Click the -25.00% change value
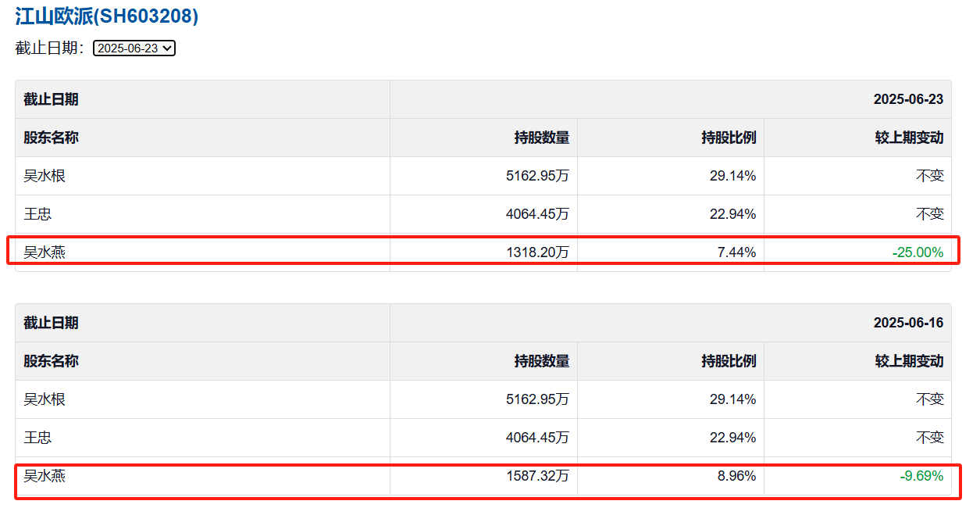 click(918, 252)
